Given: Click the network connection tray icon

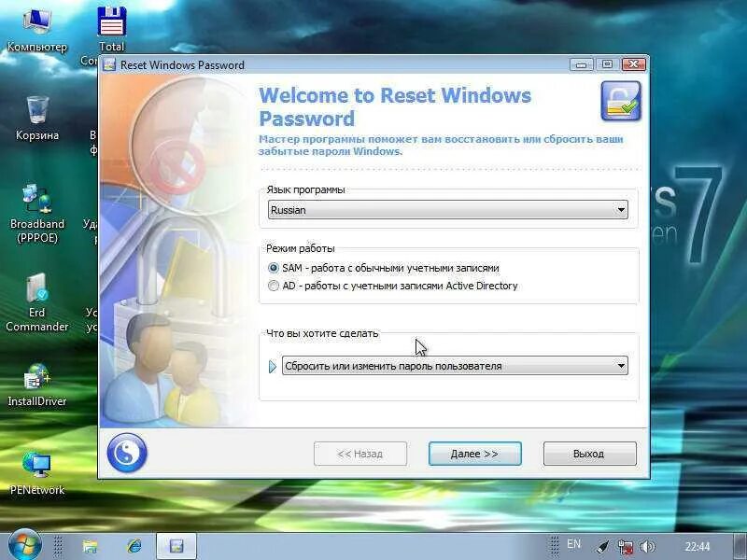Looking at the screenshot, I should (x=626, y=547).
